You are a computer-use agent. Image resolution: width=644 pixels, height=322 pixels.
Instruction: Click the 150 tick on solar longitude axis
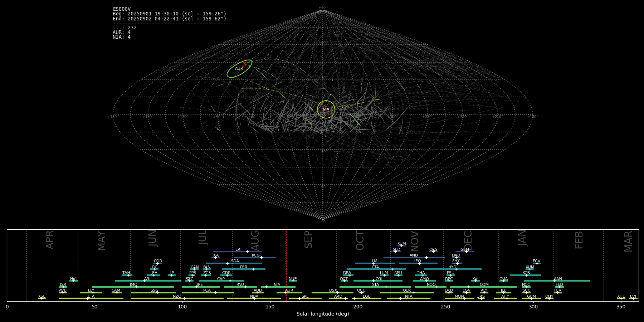pyautogui.click(x=270, y=307)
